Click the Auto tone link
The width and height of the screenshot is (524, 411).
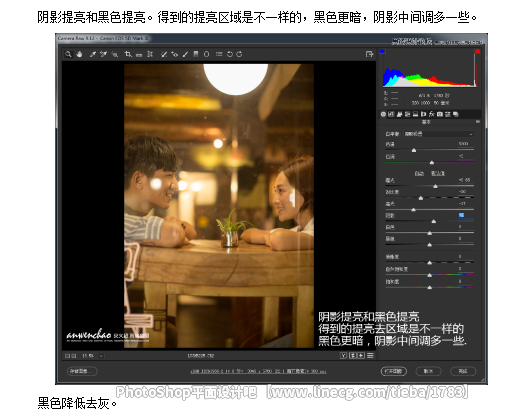click(x=419, y=173)
